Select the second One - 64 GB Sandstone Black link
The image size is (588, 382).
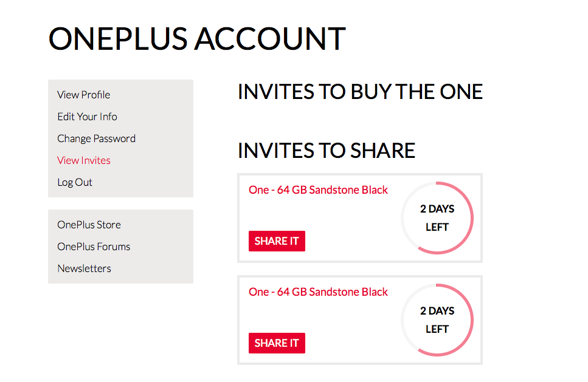318,292
